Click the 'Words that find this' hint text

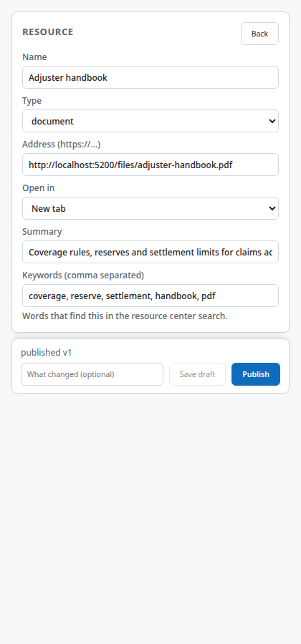[x=125, y=316]
